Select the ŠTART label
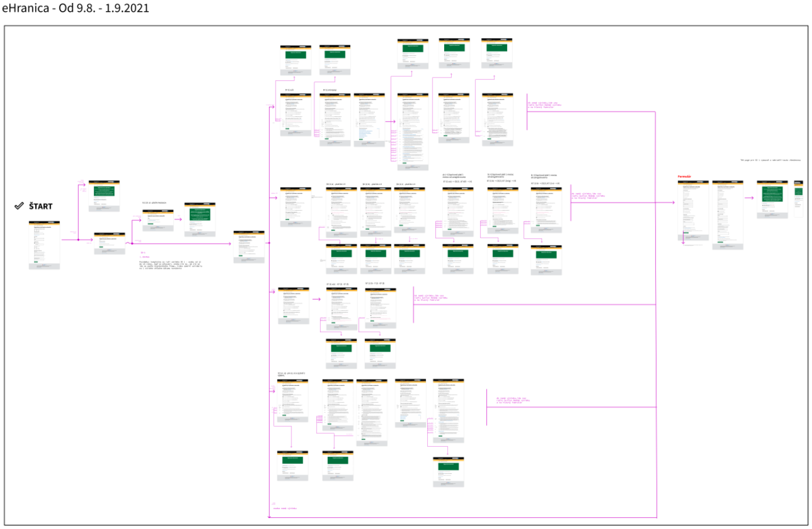812x529 pixels. pyautogui.click(x=41, y=206)
